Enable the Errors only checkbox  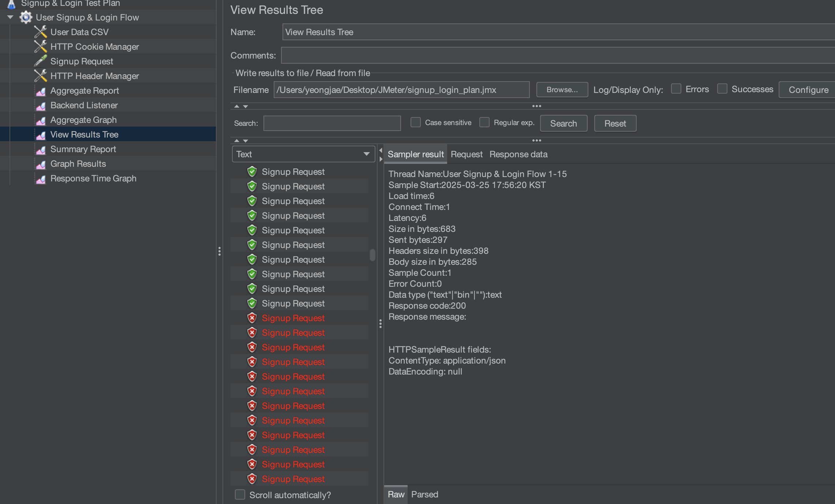coord(676,89)
